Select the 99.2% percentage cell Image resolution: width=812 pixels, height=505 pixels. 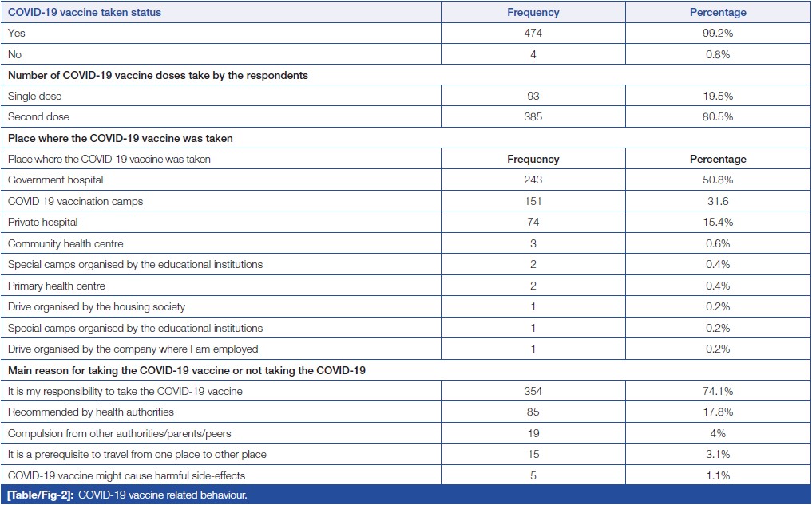[718, 34]
